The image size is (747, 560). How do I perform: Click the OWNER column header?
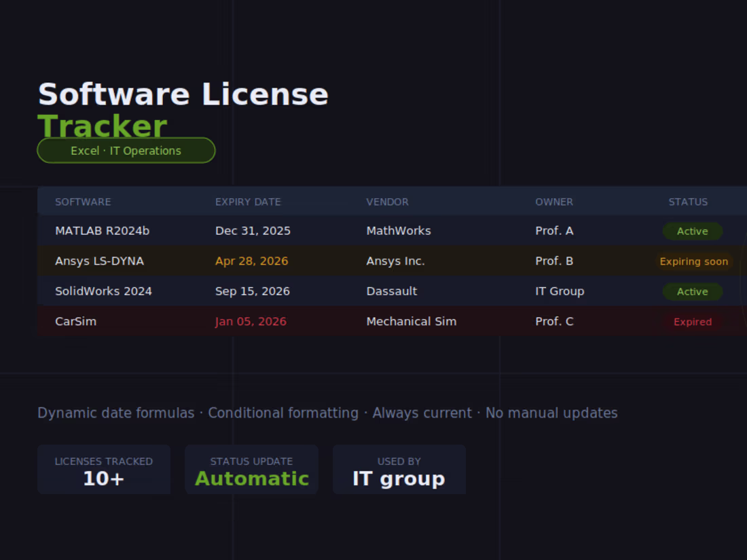pos(554,202)
